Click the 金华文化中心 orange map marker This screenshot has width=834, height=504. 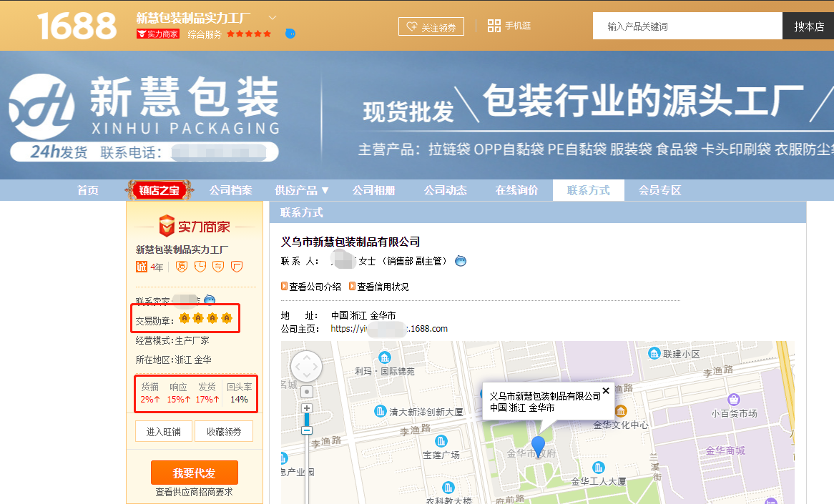621,411
